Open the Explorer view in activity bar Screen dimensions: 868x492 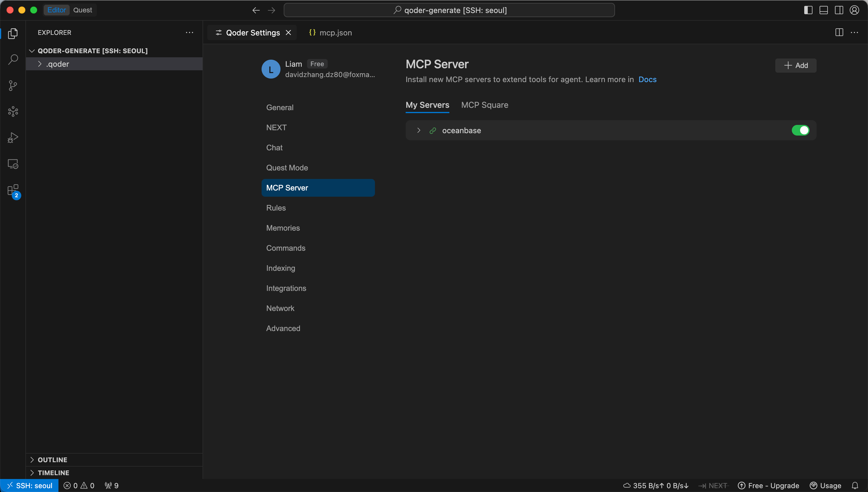click(x=13, y=33)
